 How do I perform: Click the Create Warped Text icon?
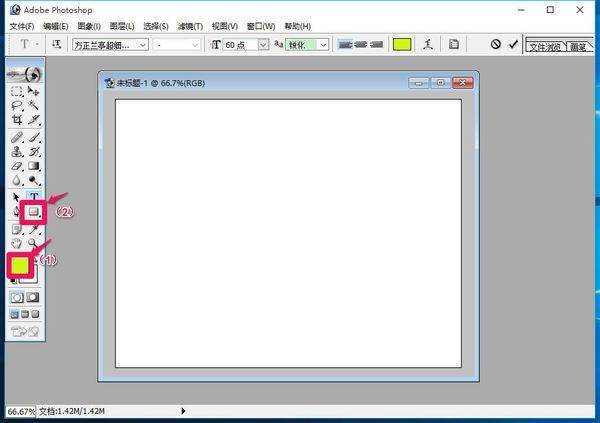428,45
